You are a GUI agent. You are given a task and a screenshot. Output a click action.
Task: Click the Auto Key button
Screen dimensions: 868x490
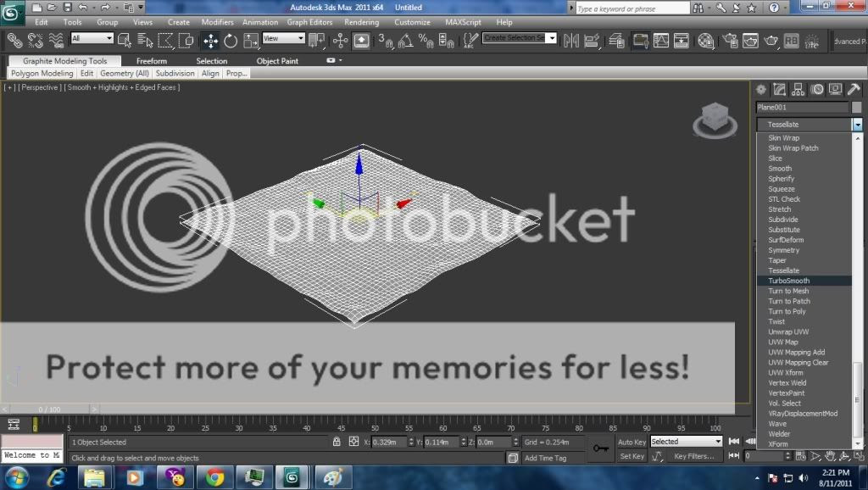[632, 442]
